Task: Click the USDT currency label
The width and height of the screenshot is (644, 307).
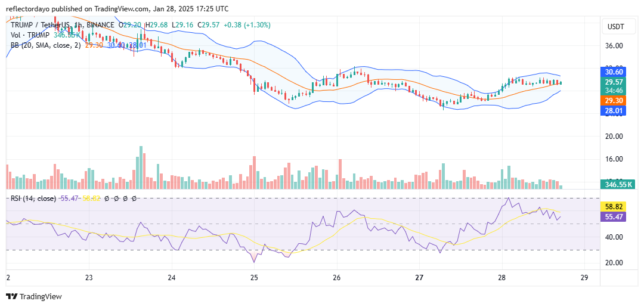Action: (615, 27)
